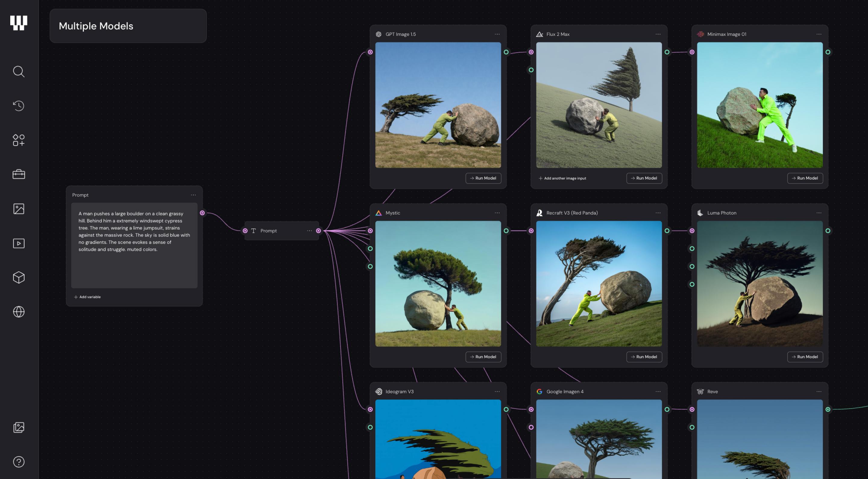
Task: Run Model on Minimax Image 01
Action: coord(805,178)
